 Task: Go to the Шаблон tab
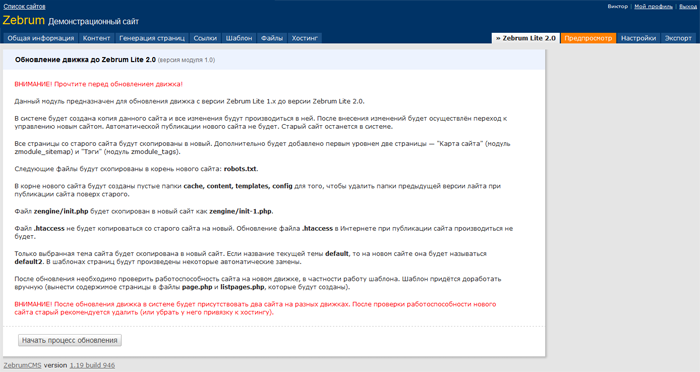click(239, 38)
